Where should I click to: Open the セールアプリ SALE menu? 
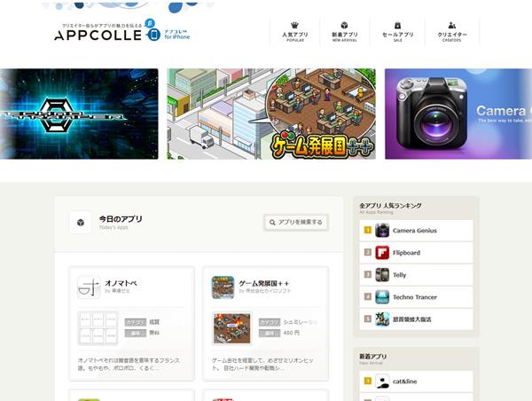click(x=397, y=32)
